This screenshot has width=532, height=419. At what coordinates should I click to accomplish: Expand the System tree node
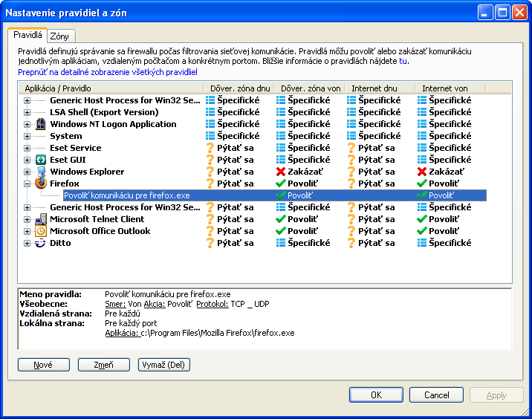[27, 137]
